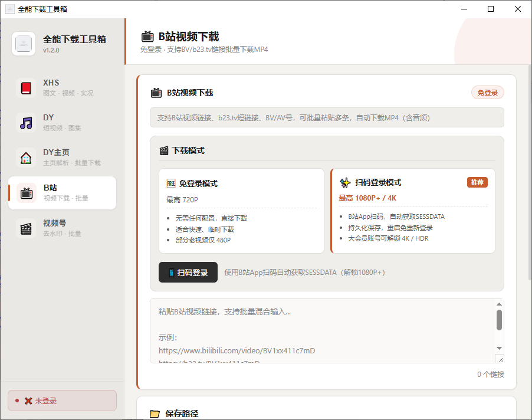
Task: Click the 最高 720P text
Action: click(182, 200)
